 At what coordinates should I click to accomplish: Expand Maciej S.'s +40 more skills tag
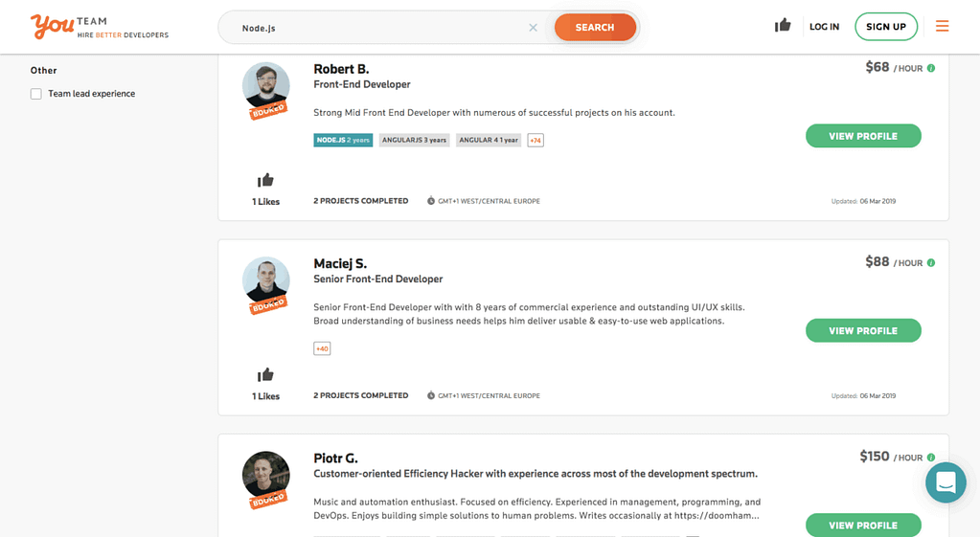click(x=322, y=348)
